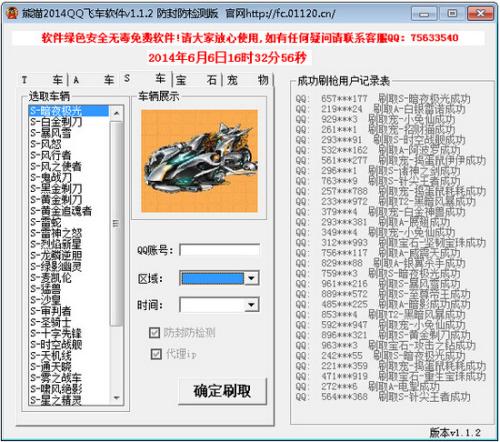The width and height of the screenshot is (500, 442).
Task: Select S-雾之战车 in the vehicle list
Action: [69, 378]
